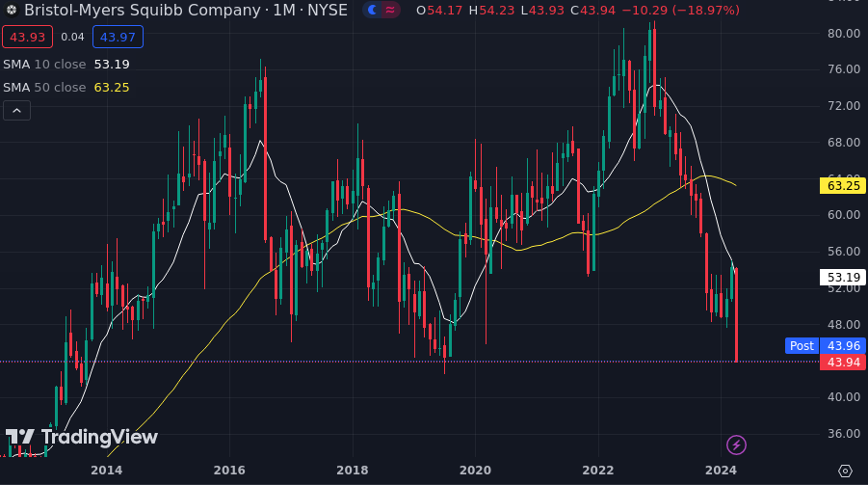Viewport: 868px width, 485px height.
Task: Click the open value O54.17 in header
Action: [x=439, y=10]
